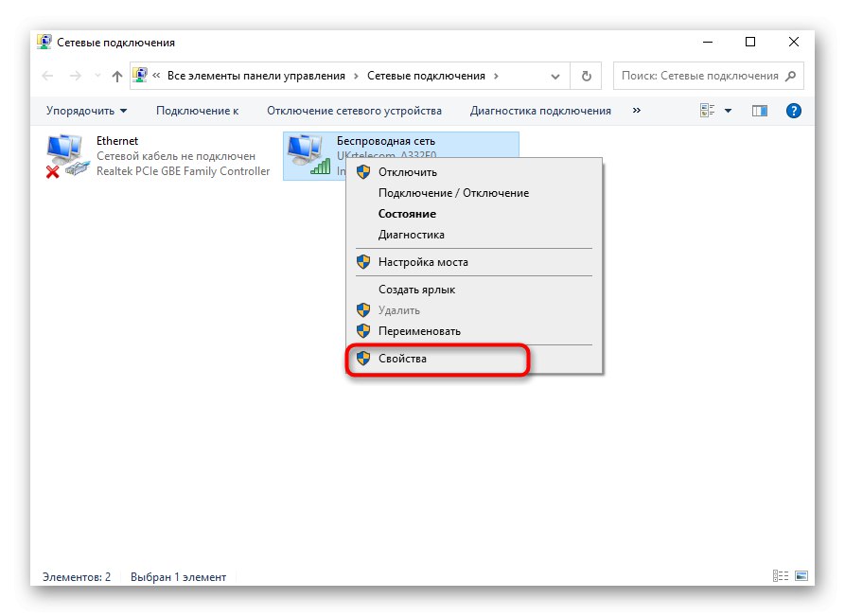The height and width of the screenshot is (616, 845).
Task: Toggle the preview pane icon
Action: [760, 111]
